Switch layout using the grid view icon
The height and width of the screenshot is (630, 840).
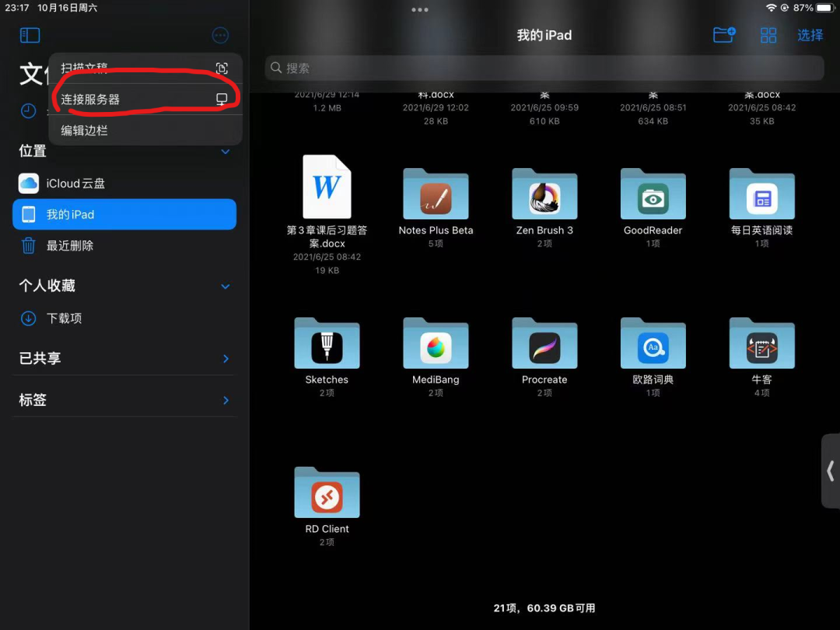coord(768,35)
